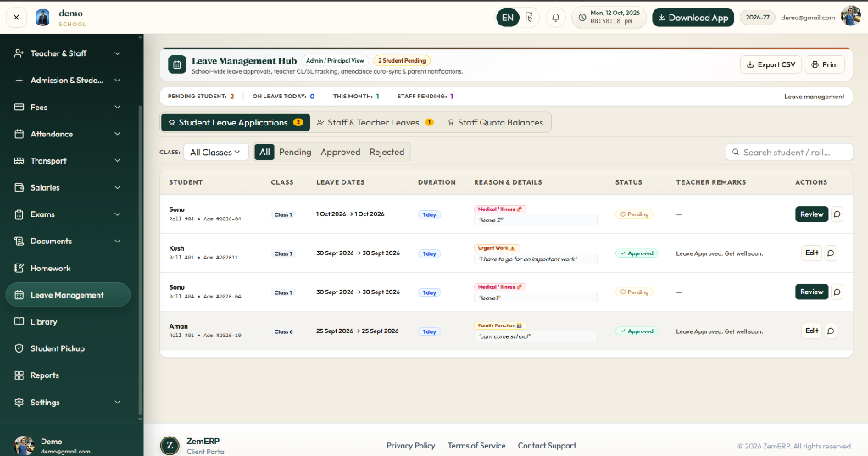
Task: Expand the Fees menu chevron
Action: [117, 108]
